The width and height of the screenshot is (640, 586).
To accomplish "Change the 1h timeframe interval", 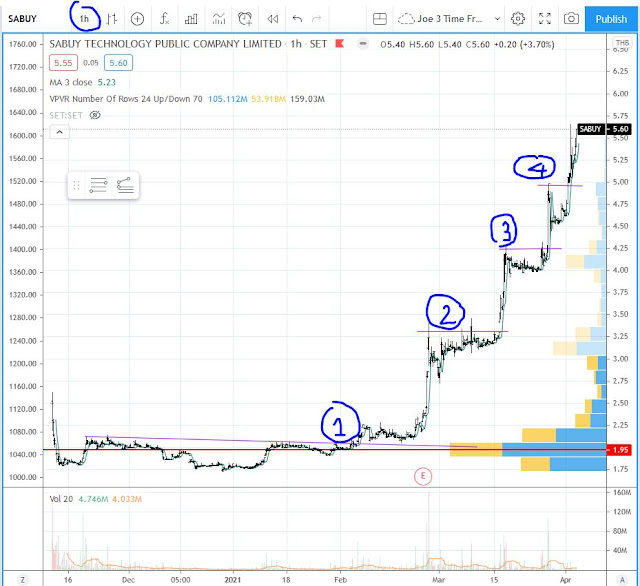I will [x=84, y=19].
